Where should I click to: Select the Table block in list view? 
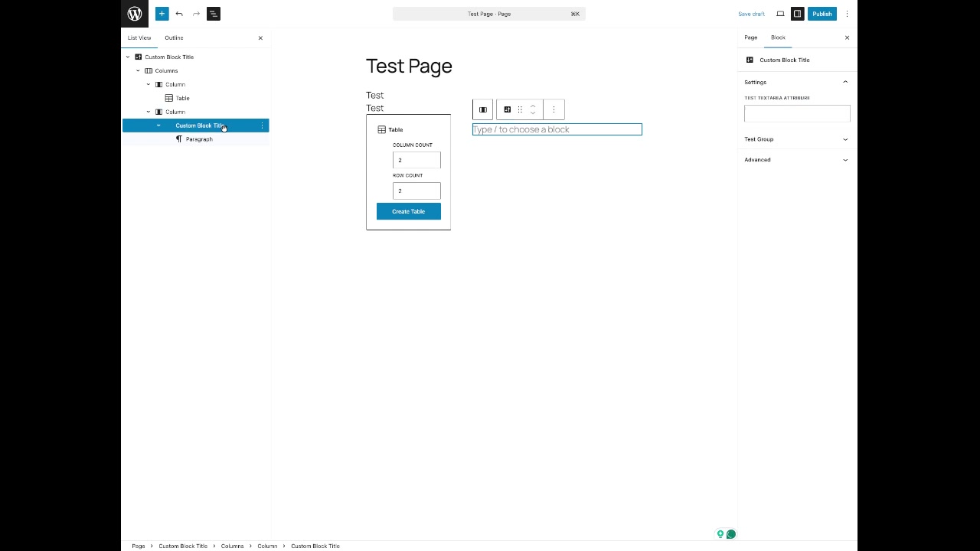182,98
